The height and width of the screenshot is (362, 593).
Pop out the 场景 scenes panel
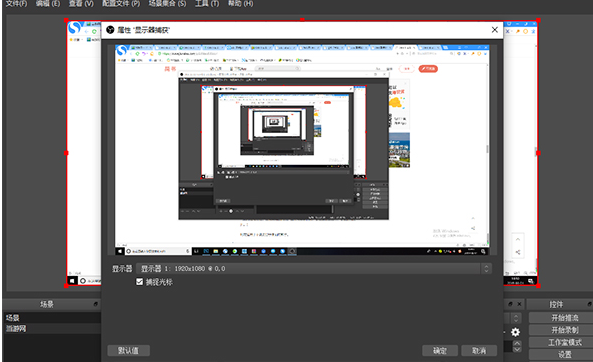[x=96, y=304]
